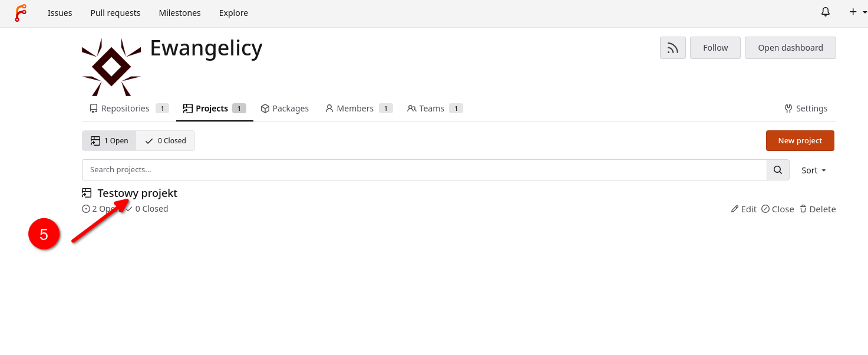Focus the Search projects input field
Screen dimensions: 868x355
(x=423, y=170)
